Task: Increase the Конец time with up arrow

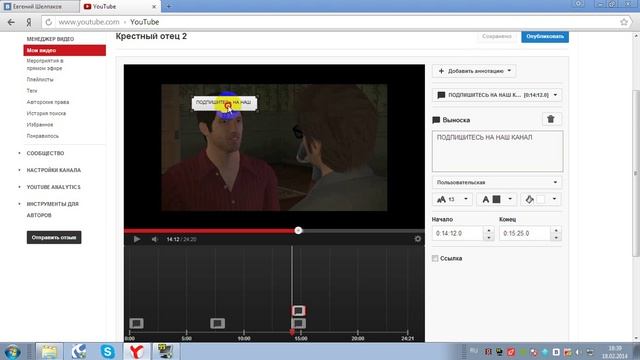Action: click(556, 230)
